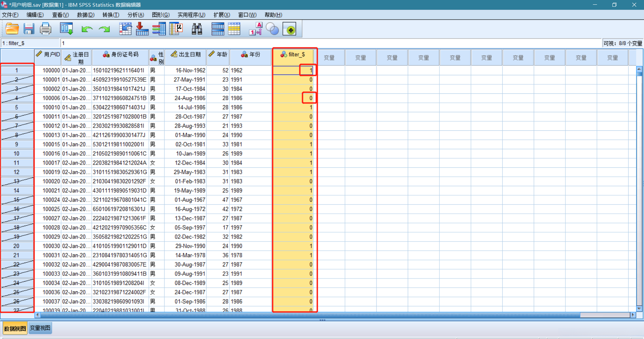Click the filter_$ cell in row 5
This screenshot has width=644, height=339.
[x=293, y=108]
